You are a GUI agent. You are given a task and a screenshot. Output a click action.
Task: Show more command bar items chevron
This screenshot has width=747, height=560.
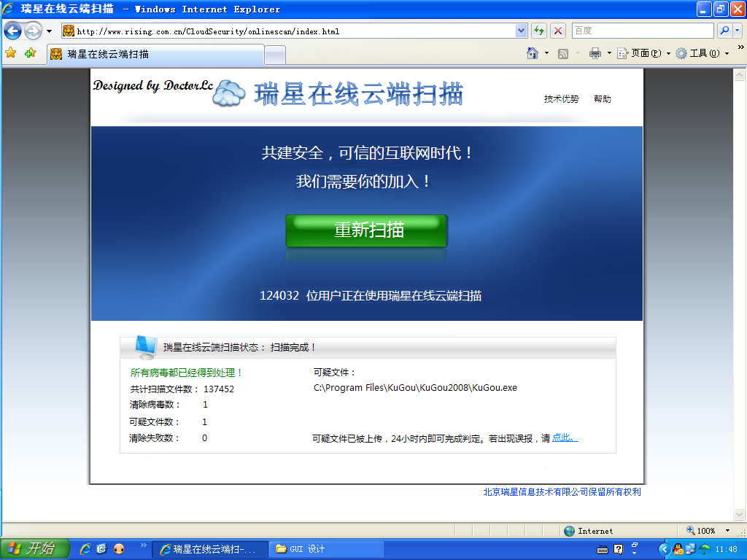(741, 47)
